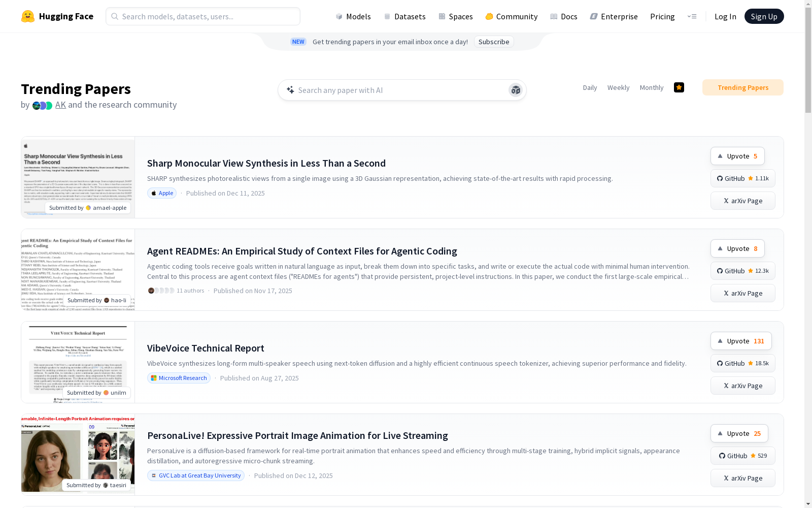
Task: Upvote the VibeVoice Technical Report paper
Action: pos(740,341)
